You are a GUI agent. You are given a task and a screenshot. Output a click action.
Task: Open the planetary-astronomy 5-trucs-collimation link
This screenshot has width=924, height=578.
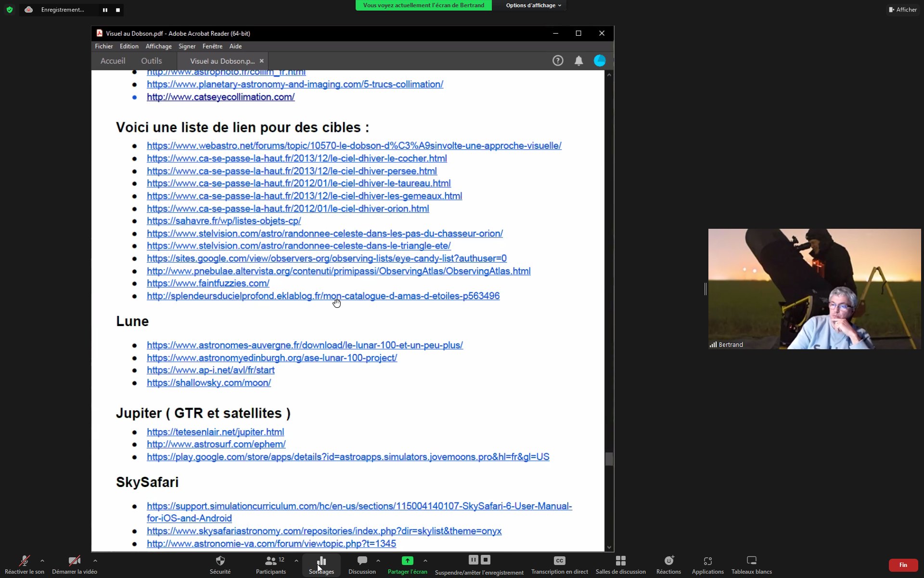pyautogui.click(x=295, y=84)
